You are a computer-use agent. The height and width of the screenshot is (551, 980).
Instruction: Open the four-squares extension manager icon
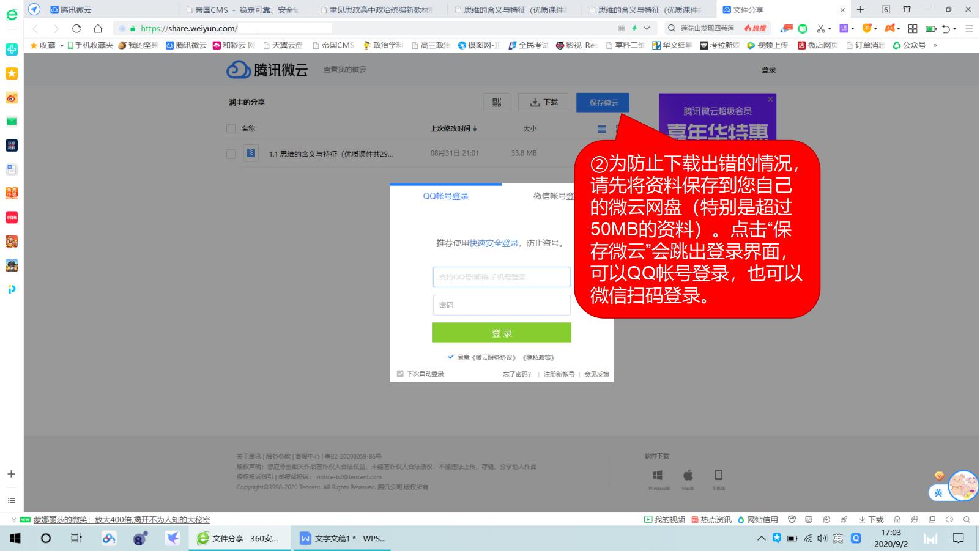pyautogui.click(x=913, y=28)
